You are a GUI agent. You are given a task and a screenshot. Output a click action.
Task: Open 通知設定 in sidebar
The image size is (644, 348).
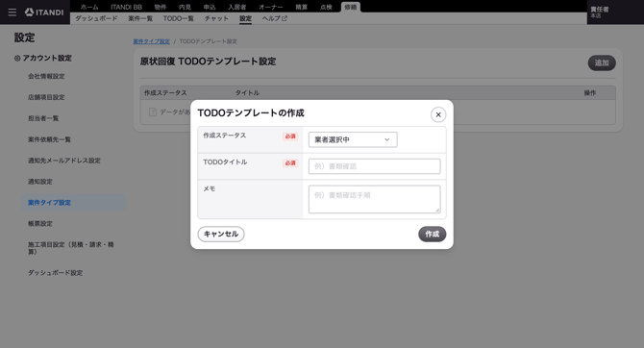(39, 182)
